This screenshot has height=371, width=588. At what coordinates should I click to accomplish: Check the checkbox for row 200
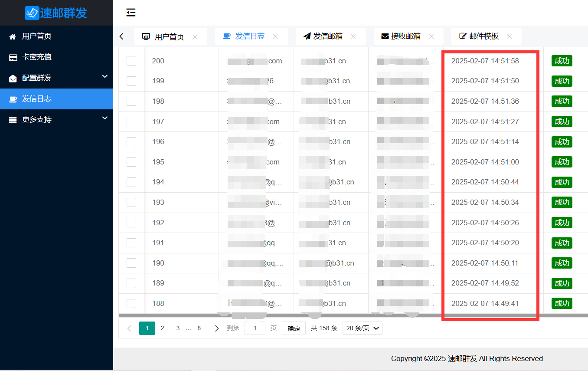131,61
